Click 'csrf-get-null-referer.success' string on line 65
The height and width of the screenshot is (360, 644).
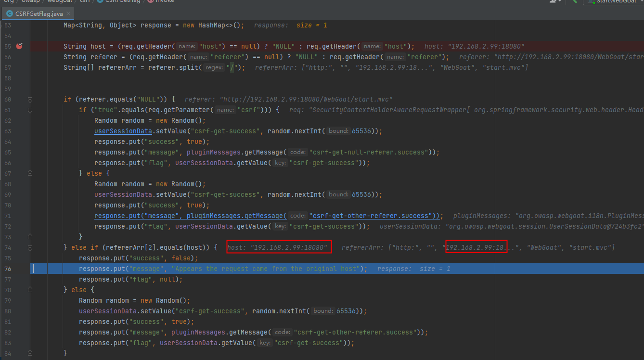pyautogui.click(x=368, y=152)
